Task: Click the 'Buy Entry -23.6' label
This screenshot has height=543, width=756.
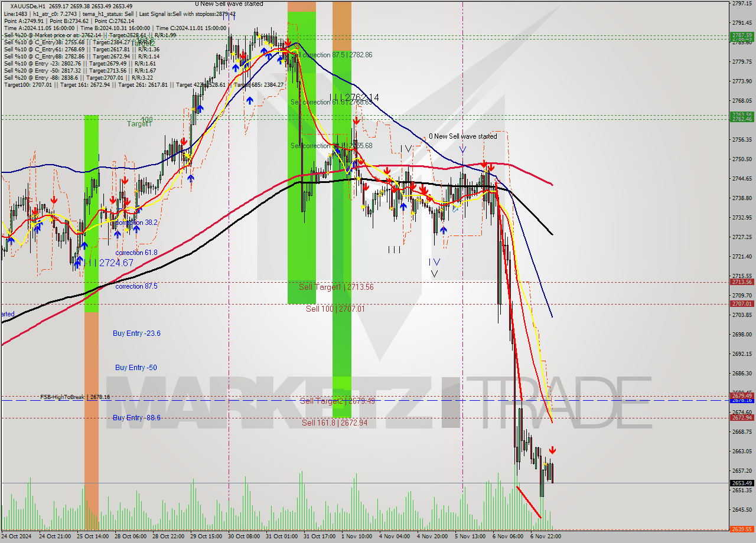Action: pos(136,333)
